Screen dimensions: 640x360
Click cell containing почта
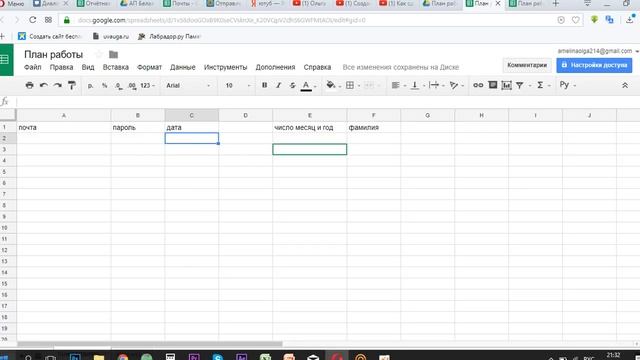pyautogui.click(x=64, y=127)
